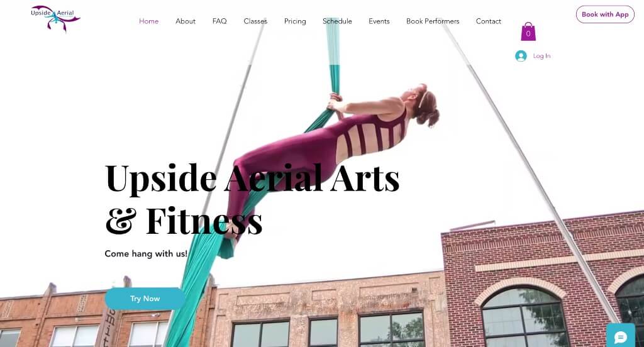Image resolution: width=644 pixels, height=347 pixels.
Task: Open the chat bubble widget
Action: pyautogui.click(x=620, y=337)
